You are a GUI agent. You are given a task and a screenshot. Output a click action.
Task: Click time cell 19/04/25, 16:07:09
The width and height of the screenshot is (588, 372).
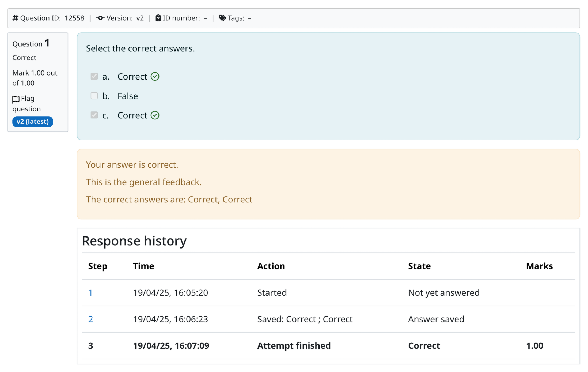coord(171,346)
